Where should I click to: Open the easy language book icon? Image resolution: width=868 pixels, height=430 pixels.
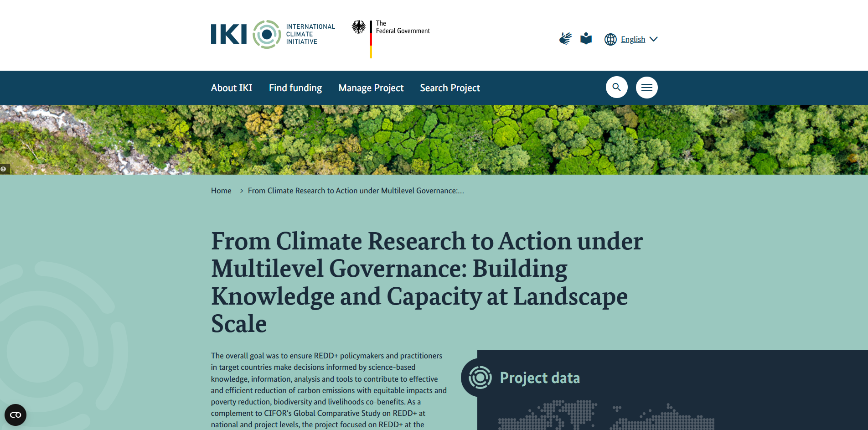(586, 39)
